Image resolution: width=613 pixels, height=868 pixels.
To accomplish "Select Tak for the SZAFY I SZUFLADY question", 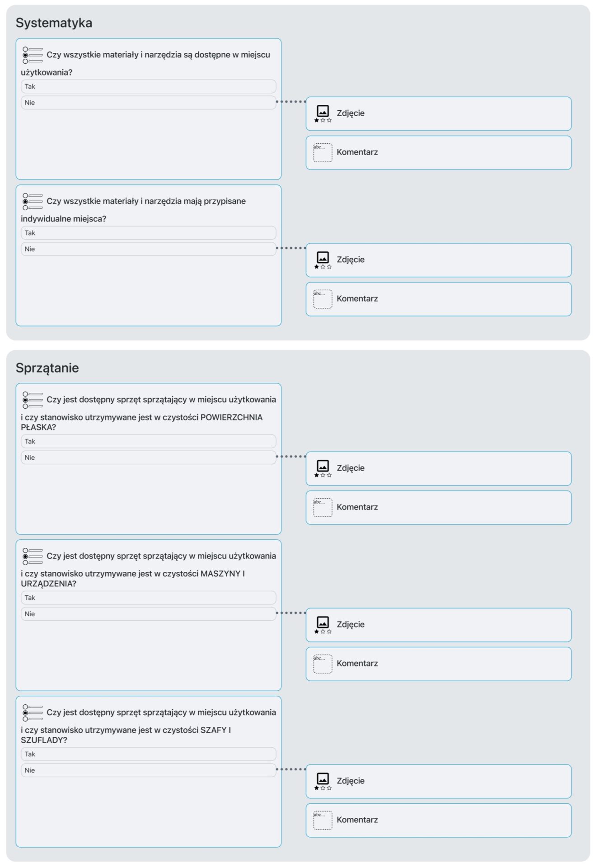I will tap(148, 754).
